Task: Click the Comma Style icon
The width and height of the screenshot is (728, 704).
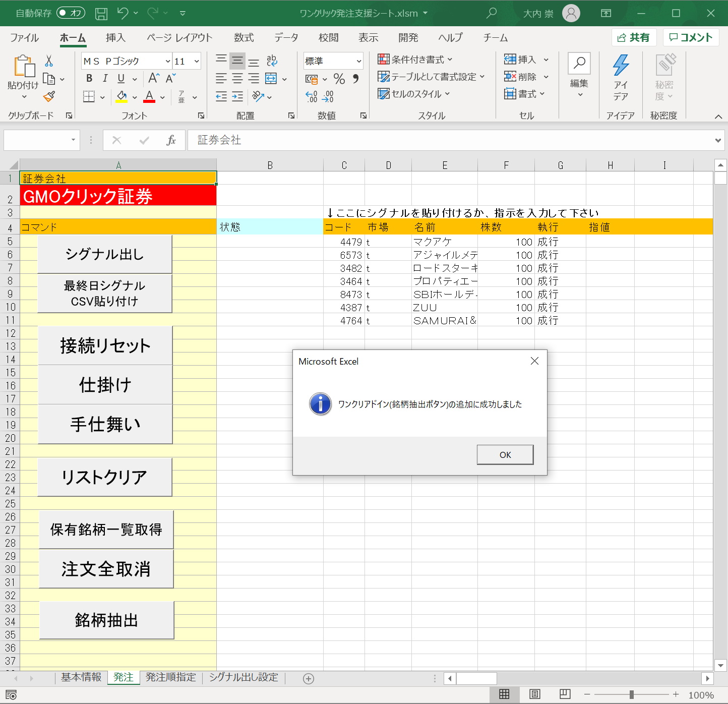Action: pyautogui.click(x=355, y=79)
